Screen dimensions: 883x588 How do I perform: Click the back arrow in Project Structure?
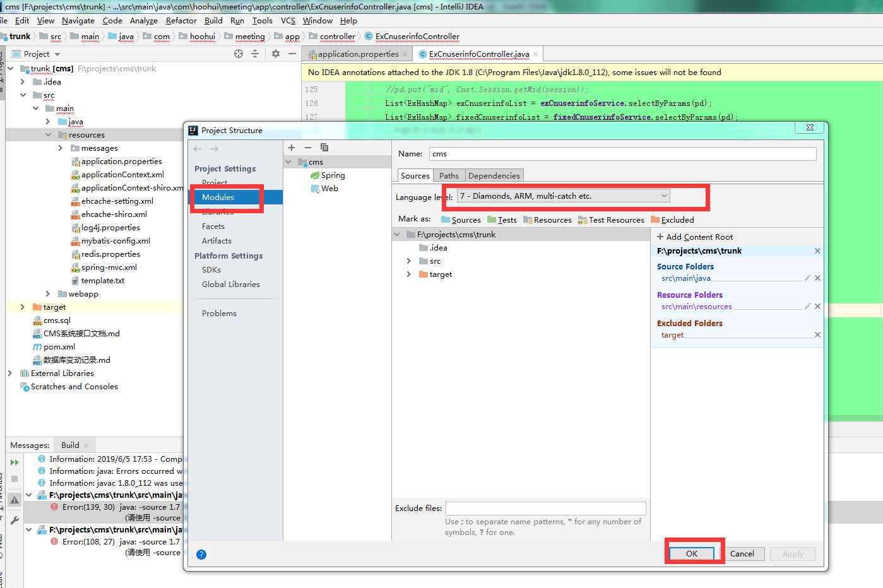pyautogui.click(x=198, y=149)
